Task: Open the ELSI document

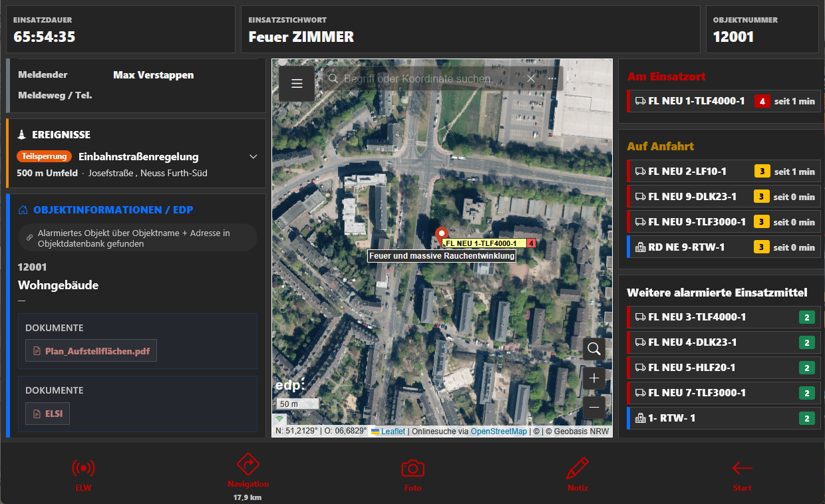Action: coord(48,414)
